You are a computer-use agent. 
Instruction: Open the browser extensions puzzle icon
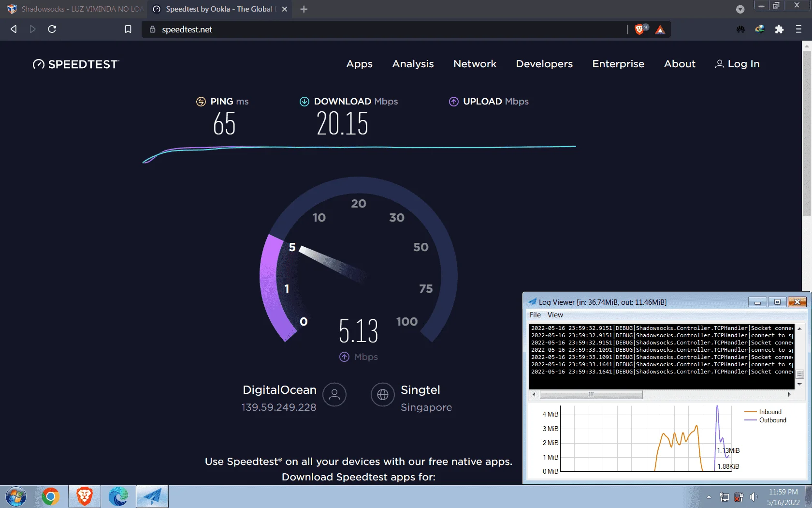click(779, 30)
